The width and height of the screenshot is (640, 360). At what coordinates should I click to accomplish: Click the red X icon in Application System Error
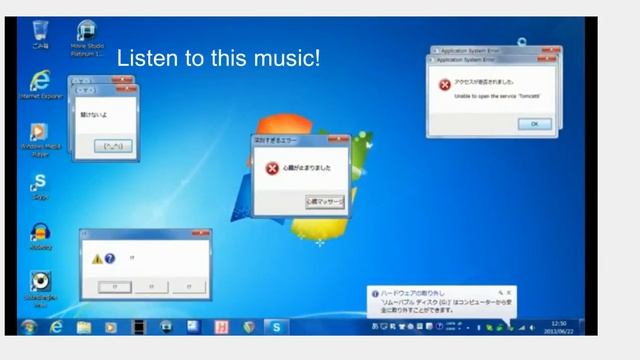pyautogui.click(x=445, y=84)
